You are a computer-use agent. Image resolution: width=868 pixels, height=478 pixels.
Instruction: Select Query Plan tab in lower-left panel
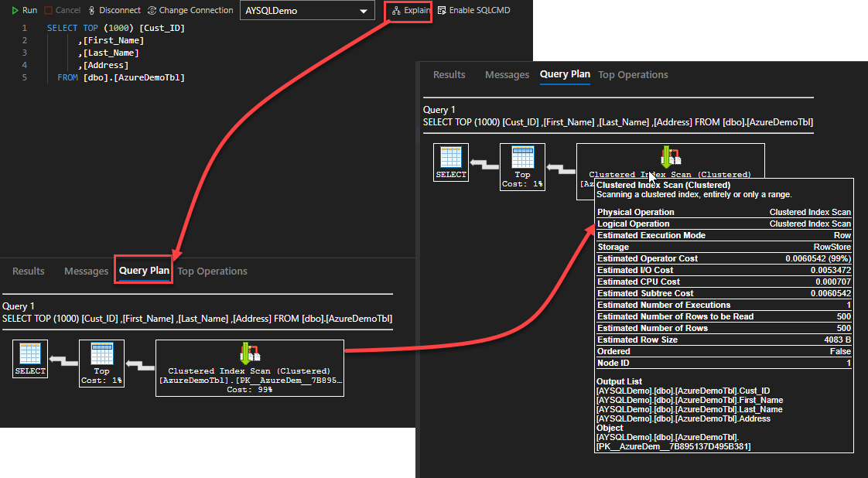(144, 271)
